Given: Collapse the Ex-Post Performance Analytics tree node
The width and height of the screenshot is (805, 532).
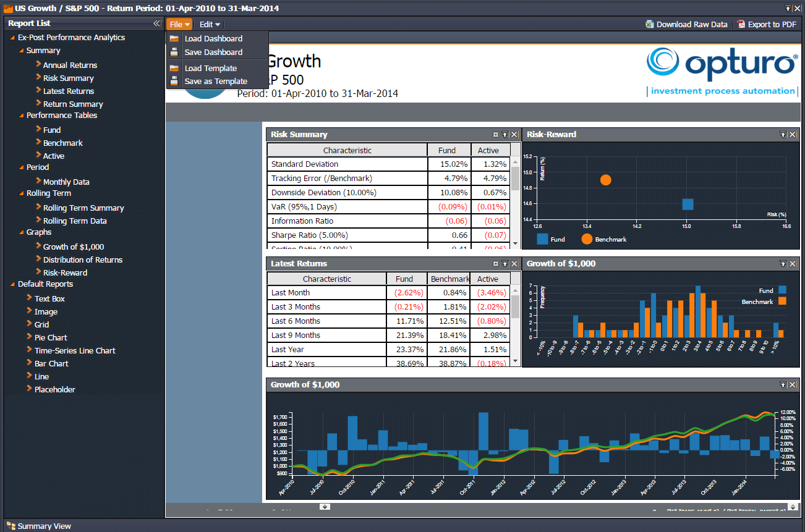Looking at the screenshot, I should tap(12, 38).
